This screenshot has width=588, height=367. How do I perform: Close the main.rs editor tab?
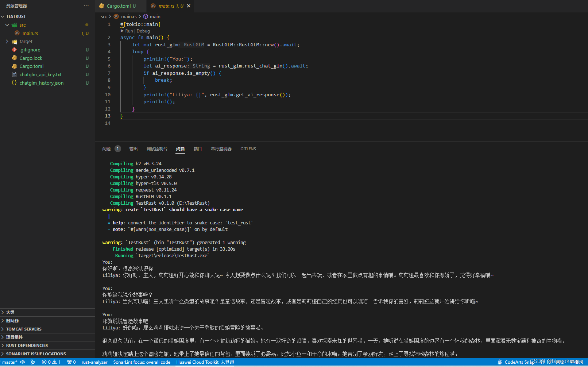189,6
